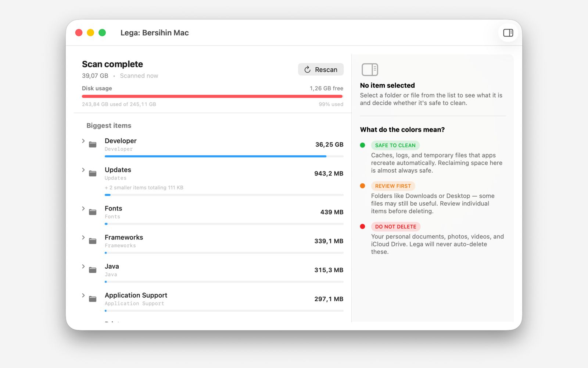This screenshot has width=588, height=368.
Task: Click the Rescan button
Action: [321, 70]
